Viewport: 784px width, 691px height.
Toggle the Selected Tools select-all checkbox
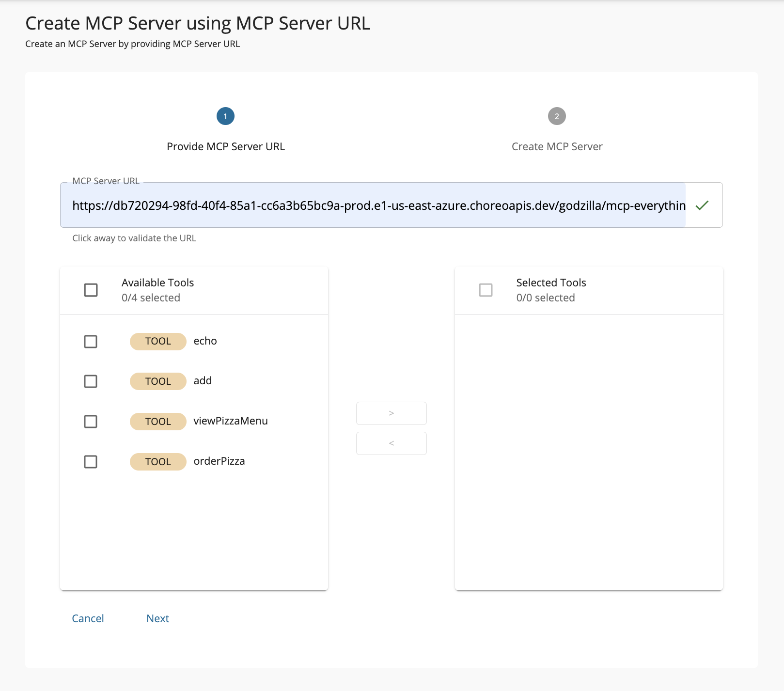pos(486,290)
